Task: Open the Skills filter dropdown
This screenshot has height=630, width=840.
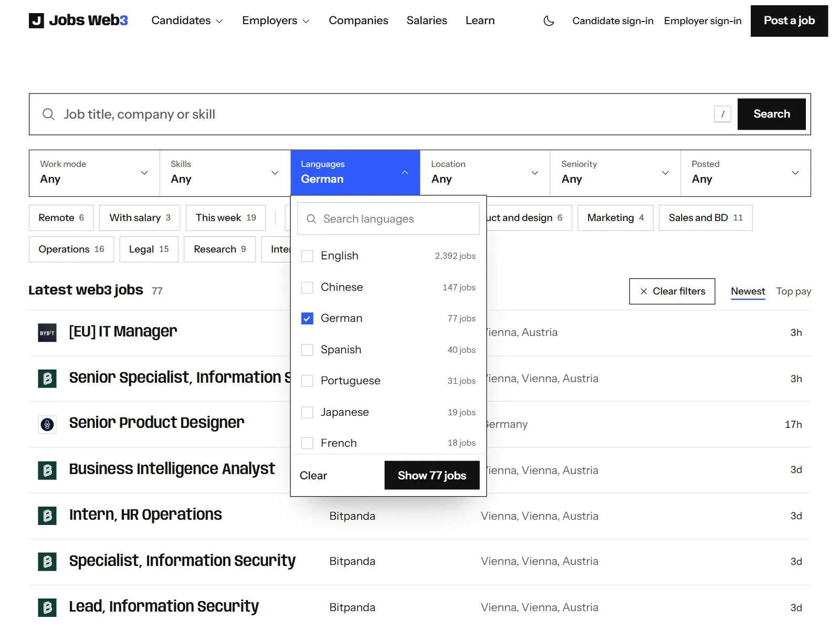Action: click(225, 173)
